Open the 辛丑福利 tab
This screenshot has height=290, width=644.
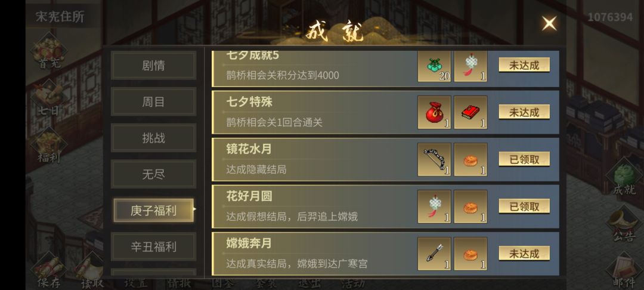pos(154,246)
